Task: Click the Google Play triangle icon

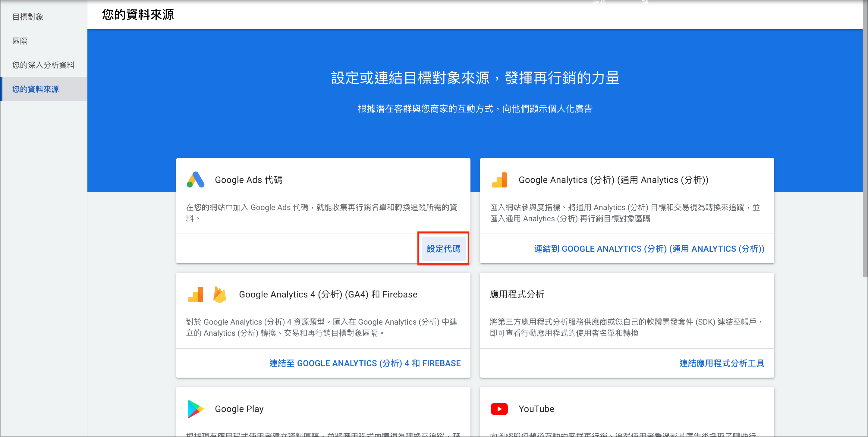Action: coord(195,409)
